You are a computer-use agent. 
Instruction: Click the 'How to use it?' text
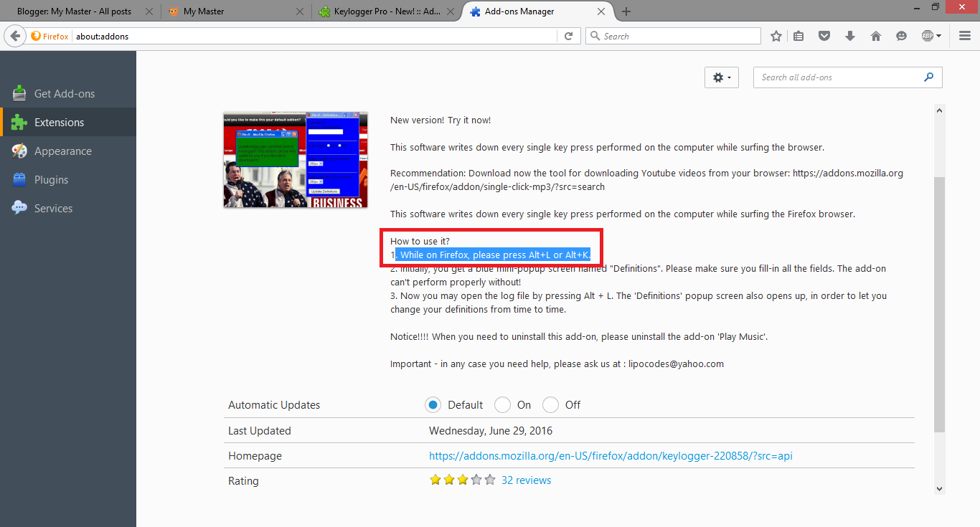pyautogui.click(x=420, y=242)
